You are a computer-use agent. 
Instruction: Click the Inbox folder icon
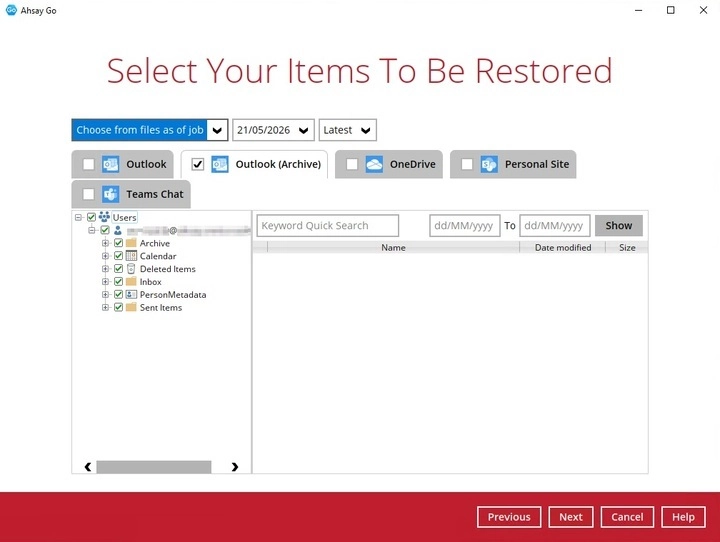coord(131,282)
